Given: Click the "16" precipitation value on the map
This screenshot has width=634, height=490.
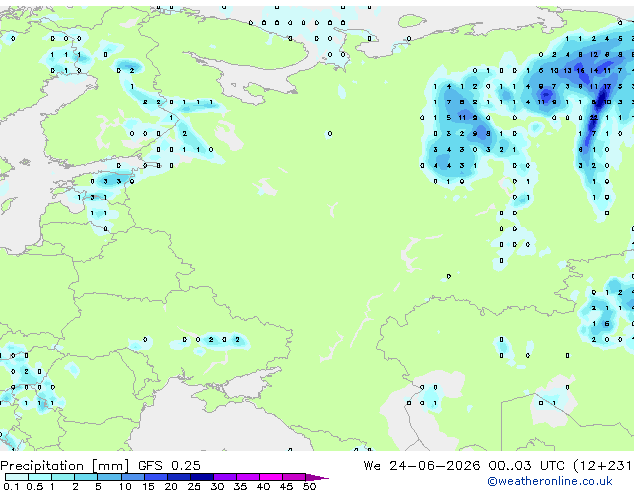Looking at the screenshot, I should tap(580, 70).
